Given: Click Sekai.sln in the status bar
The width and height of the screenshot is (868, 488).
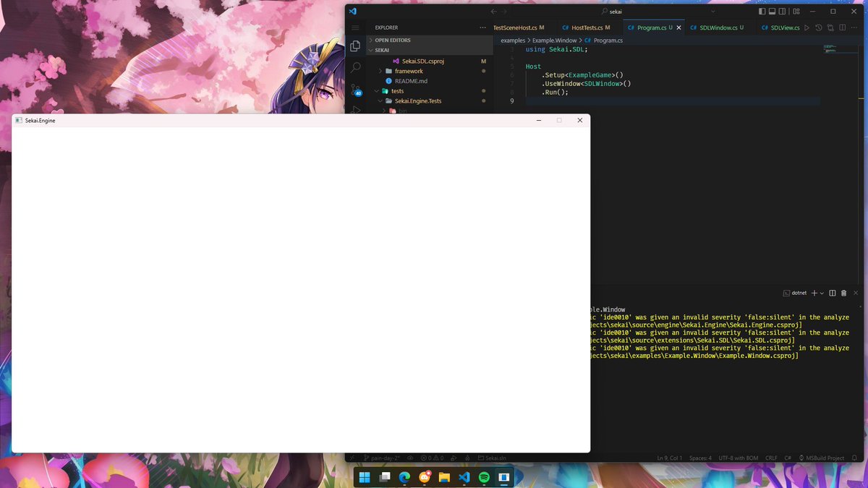Looking at the screenshot, I should 492,458.
